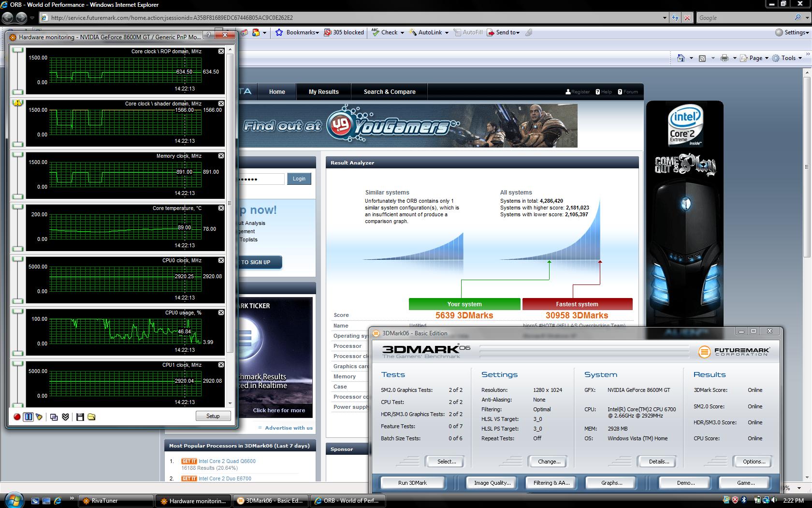Viewport: 812px width, 508px height.
Task: Open the Windows Start menu
Action: [13, 500]
